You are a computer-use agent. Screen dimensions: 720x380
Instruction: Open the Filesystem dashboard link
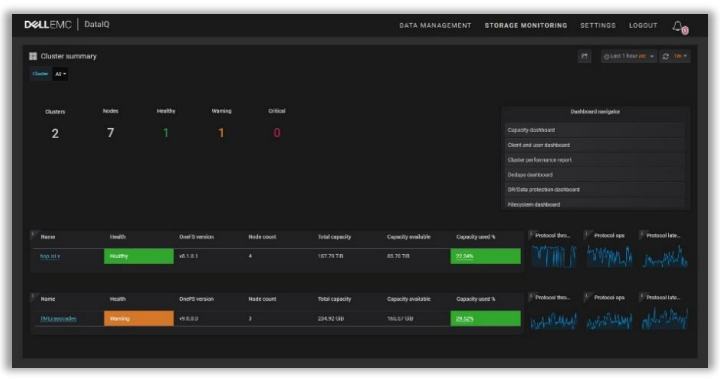[x=595, y=204]
